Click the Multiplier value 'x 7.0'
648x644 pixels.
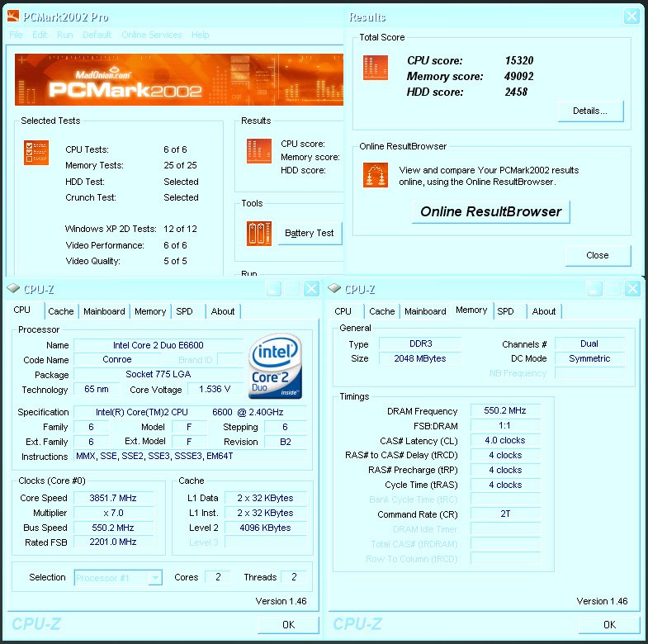click(x=114, y=513)
